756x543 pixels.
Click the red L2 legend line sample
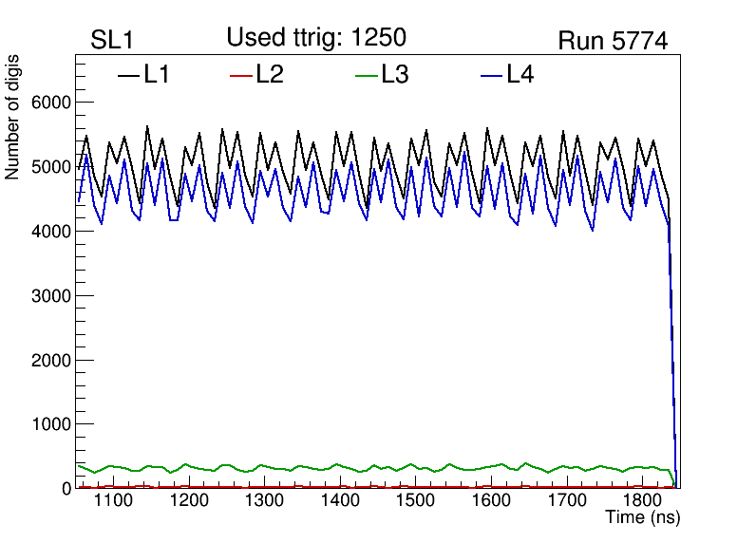coord(241,75)
